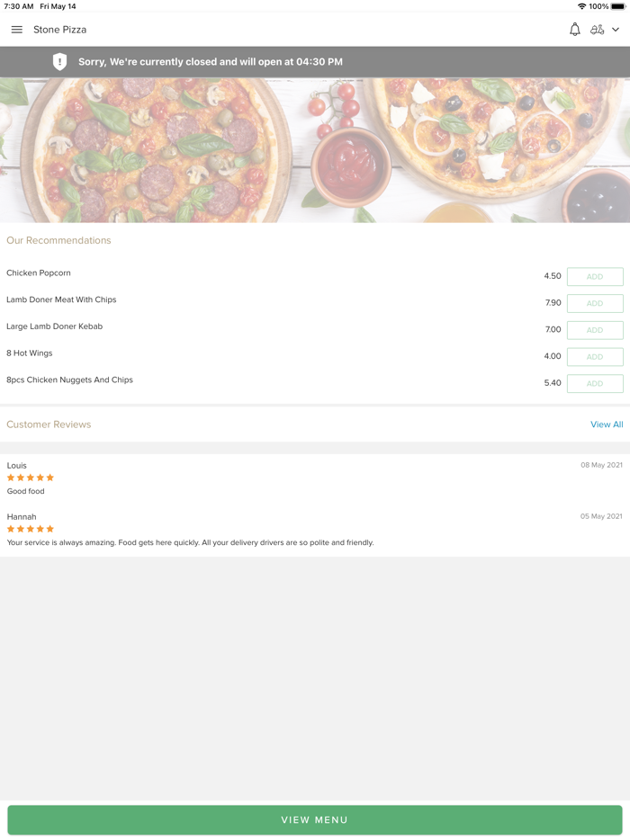Add Chicken Popcorn to the order
This screenshot has width=630, height=840.
coord(595,276)
